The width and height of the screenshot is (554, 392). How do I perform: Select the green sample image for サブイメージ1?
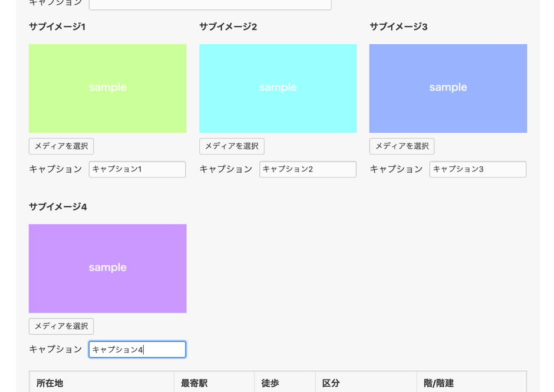pos(107,88)
